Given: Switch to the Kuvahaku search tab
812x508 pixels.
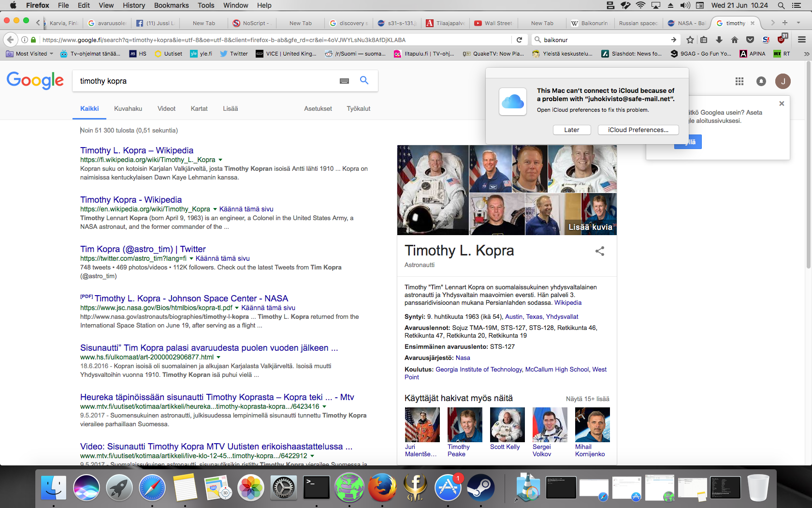Looking at the screenshot, I should [128, 108].
